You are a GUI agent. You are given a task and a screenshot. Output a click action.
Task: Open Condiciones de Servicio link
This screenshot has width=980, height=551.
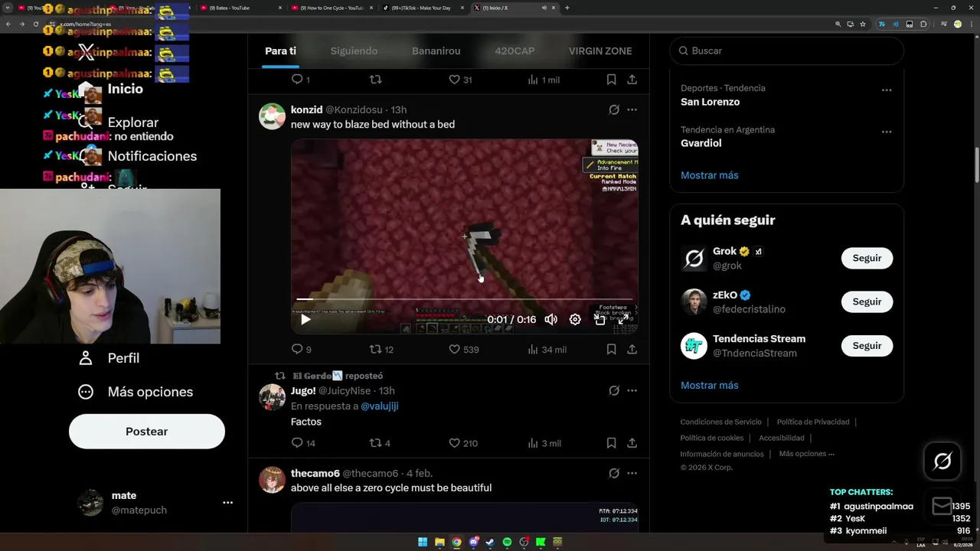click(x=721, y=422)
